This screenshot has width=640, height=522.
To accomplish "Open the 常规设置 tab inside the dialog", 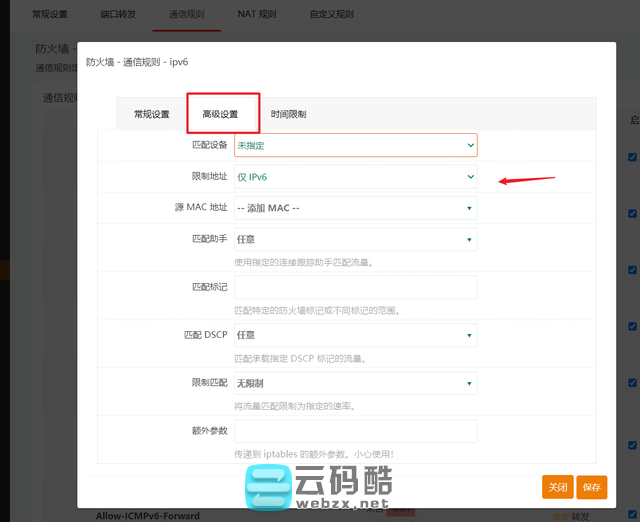I will tap(152, 114).
